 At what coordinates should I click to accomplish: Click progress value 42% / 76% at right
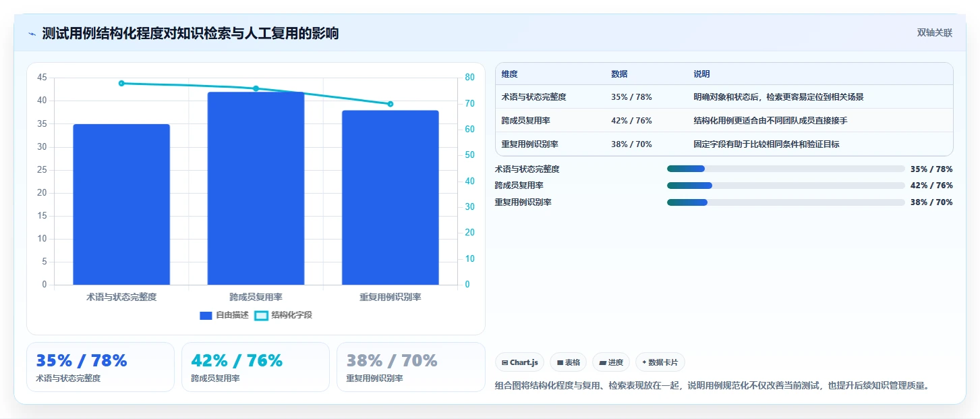[931, 186]
